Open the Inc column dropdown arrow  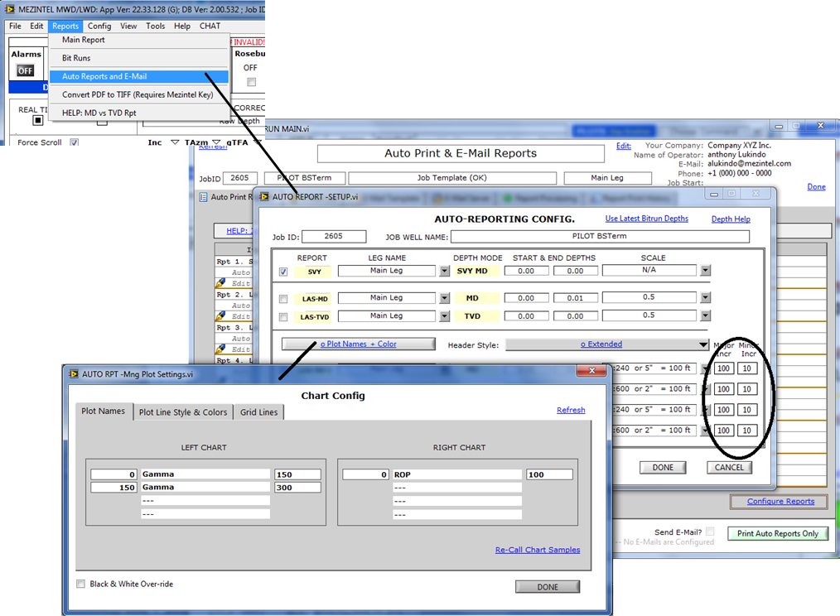(175, 142)
